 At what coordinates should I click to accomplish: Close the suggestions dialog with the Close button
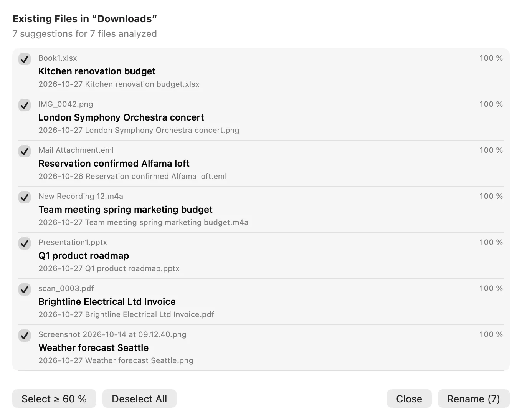tap(409, 399)
